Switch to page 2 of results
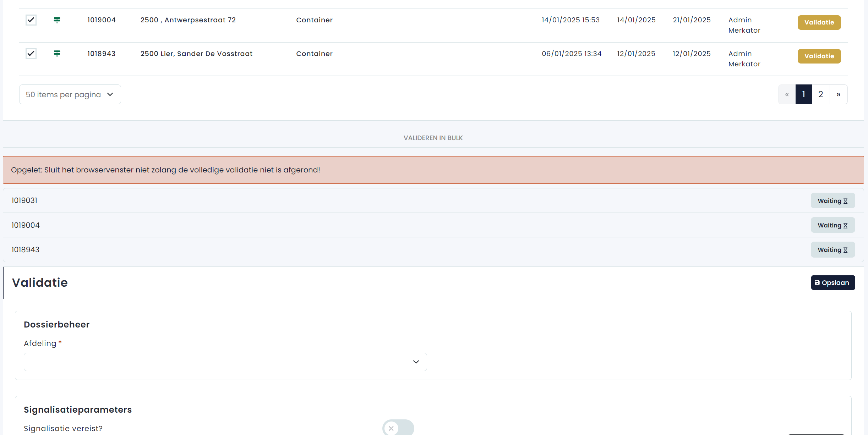 (820, 94)
